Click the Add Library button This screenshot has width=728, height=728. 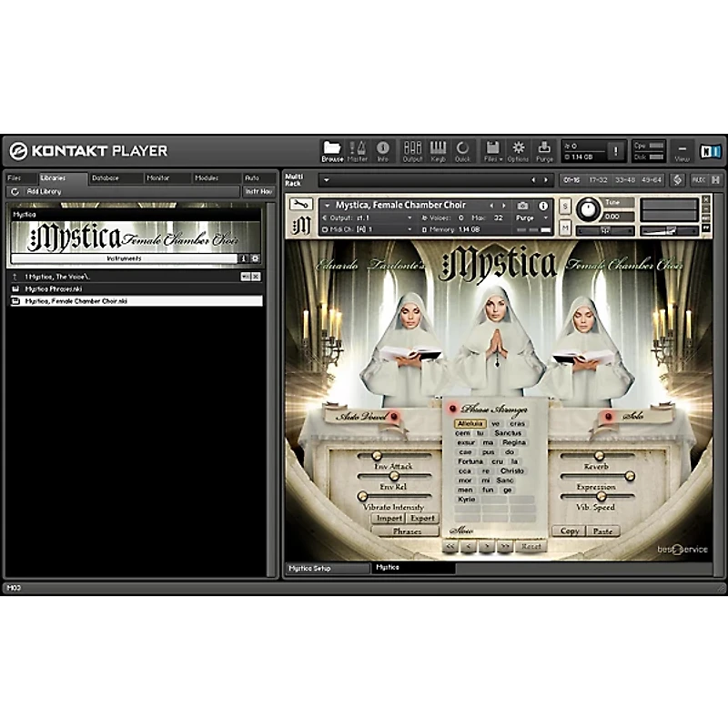[x=45, y=192]
